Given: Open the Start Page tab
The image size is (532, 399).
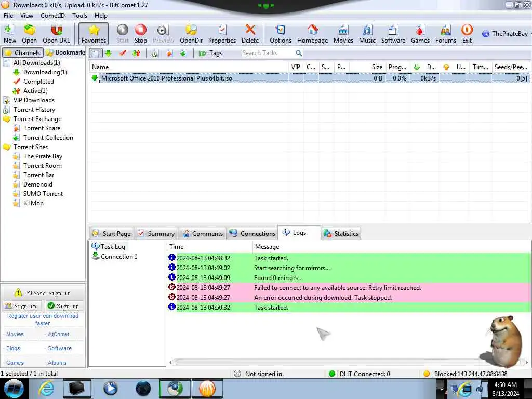Looking at the screenshot, I should tap(112, 233).
